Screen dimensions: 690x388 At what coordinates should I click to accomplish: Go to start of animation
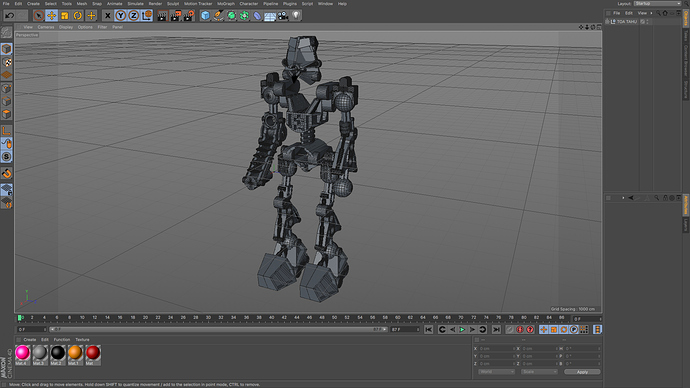click(429, 329)
